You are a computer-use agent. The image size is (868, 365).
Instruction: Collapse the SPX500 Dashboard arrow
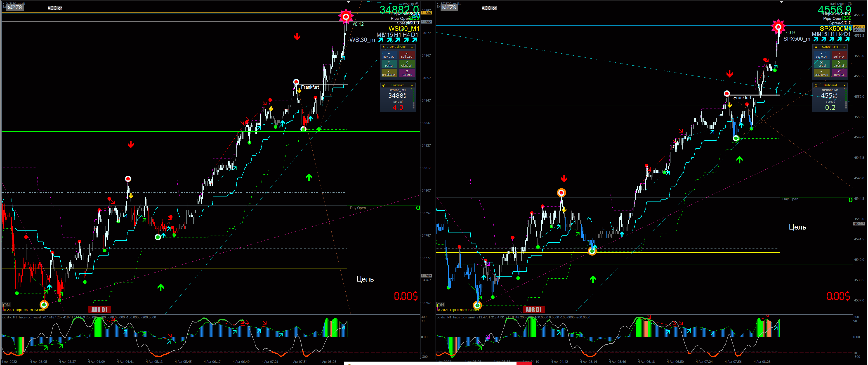click(844, 85)
